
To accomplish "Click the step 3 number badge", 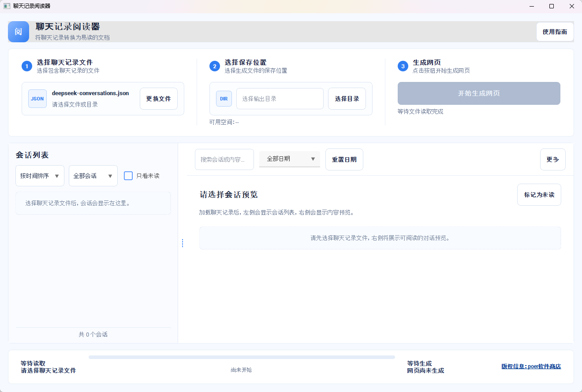I will pos(403,66).
